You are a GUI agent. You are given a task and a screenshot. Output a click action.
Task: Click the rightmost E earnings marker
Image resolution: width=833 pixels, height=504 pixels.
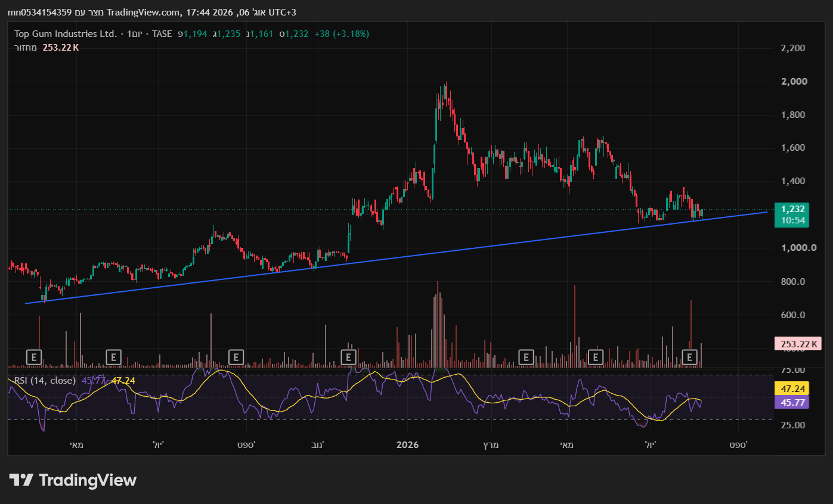click(690, 357)
